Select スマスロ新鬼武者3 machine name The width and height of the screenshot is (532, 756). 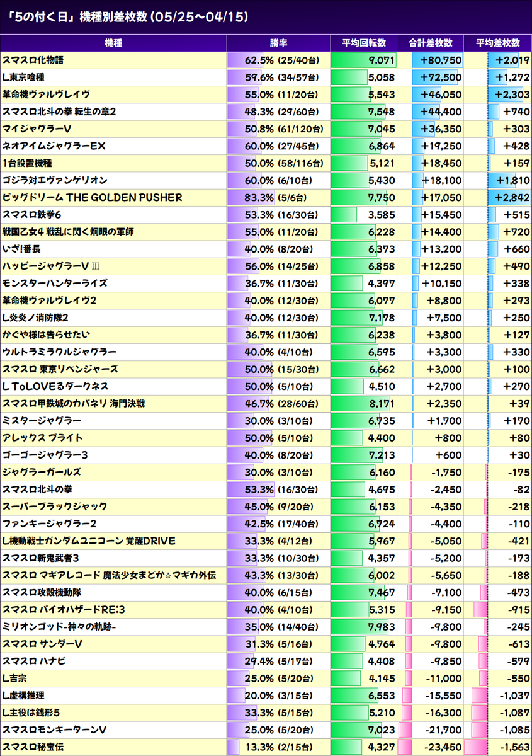pyautogui.click(x=40, y=558)
